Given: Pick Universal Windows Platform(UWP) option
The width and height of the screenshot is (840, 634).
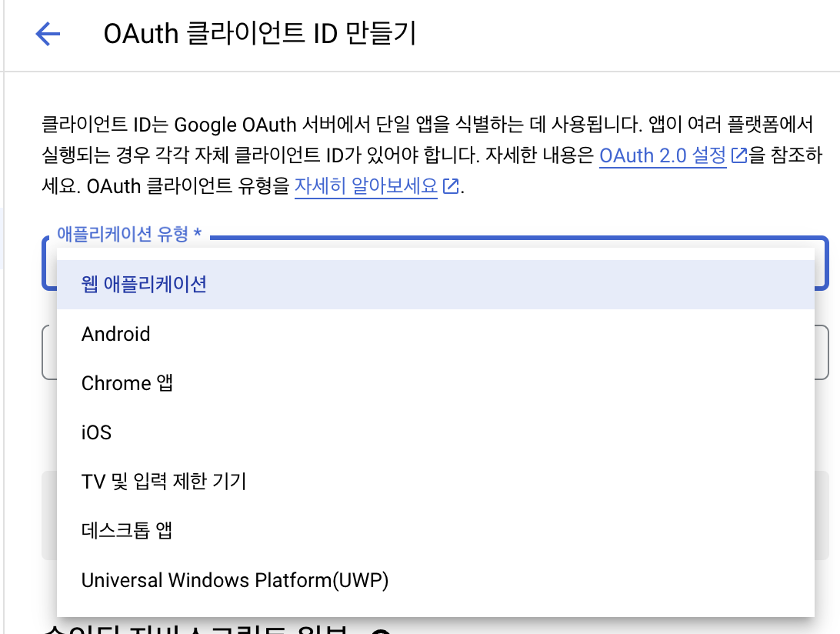Looking at the screenshot, I should pos(235,580).
